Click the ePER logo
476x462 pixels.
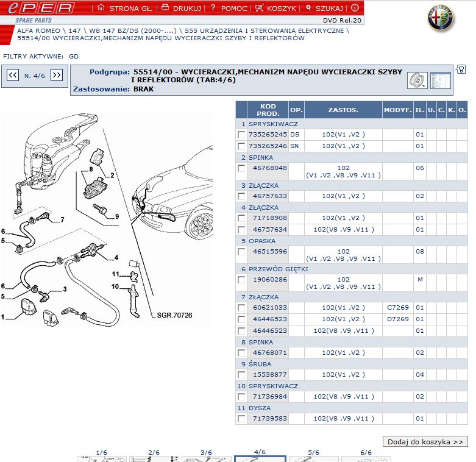click(41, 8)
